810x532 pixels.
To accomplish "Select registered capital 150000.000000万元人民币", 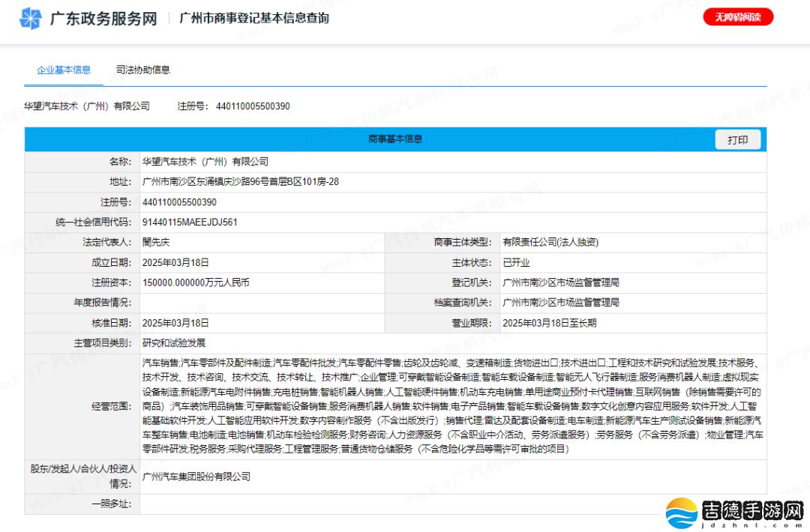I will 195,282.
